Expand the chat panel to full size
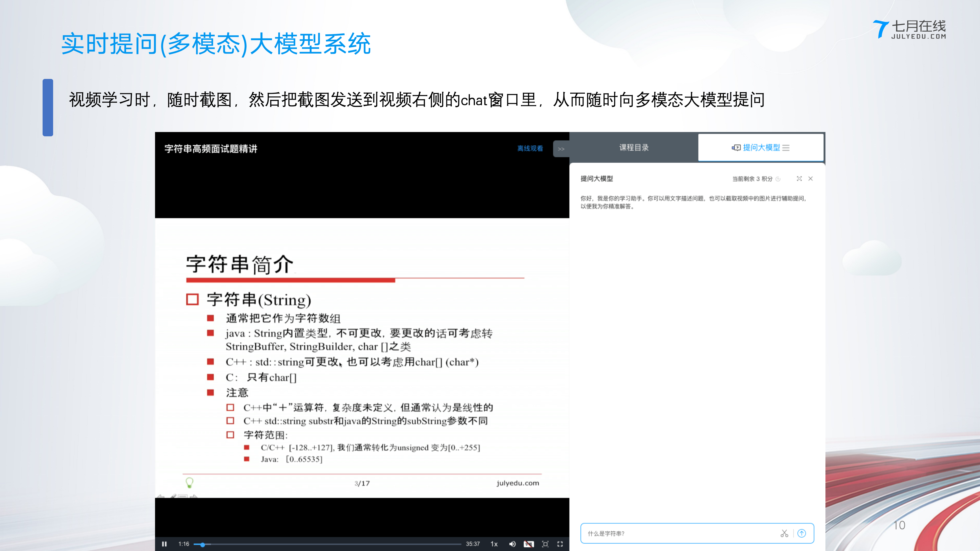The height and width of the screenshot is (551, 980). 799,178
